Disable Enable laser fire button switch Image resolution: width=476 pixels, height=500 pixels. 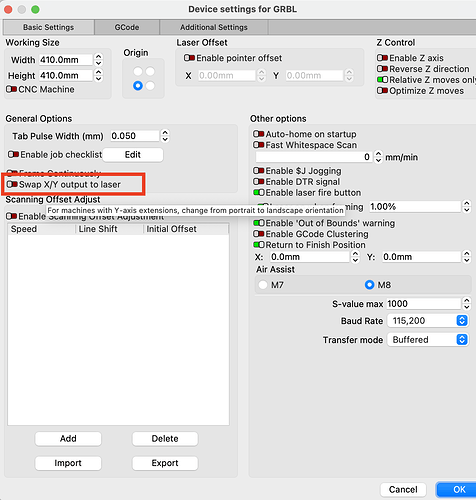click(x=259, y=193)
